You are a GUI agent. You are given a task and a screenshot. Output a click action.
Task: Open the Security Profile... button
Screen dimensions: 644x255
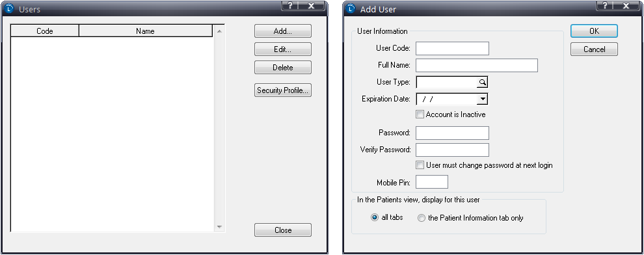coord(283,90)
